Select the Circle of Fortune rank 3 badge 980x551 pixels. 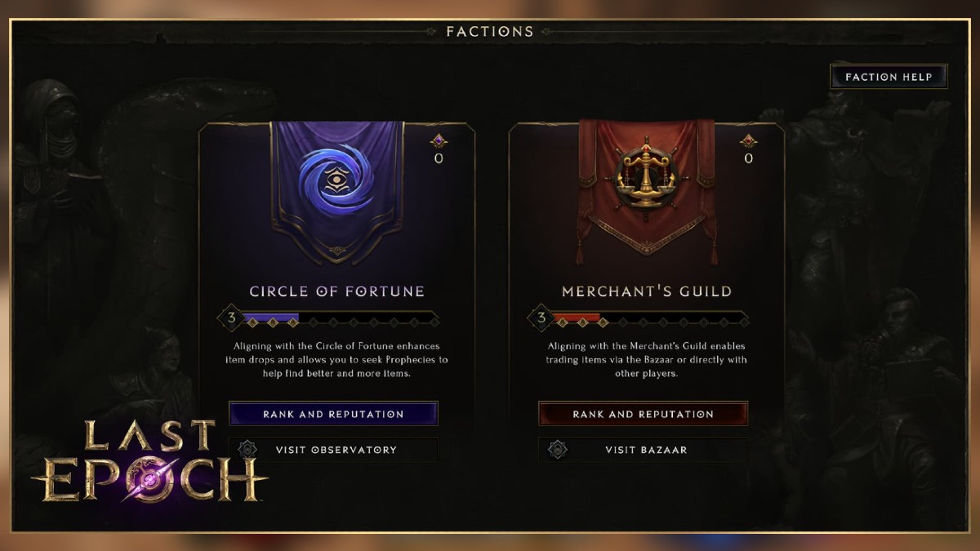(x=232, y=318)
